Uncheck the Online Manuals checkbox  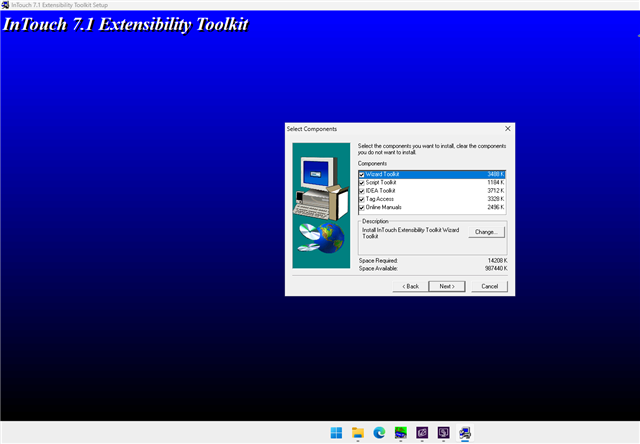361,208
